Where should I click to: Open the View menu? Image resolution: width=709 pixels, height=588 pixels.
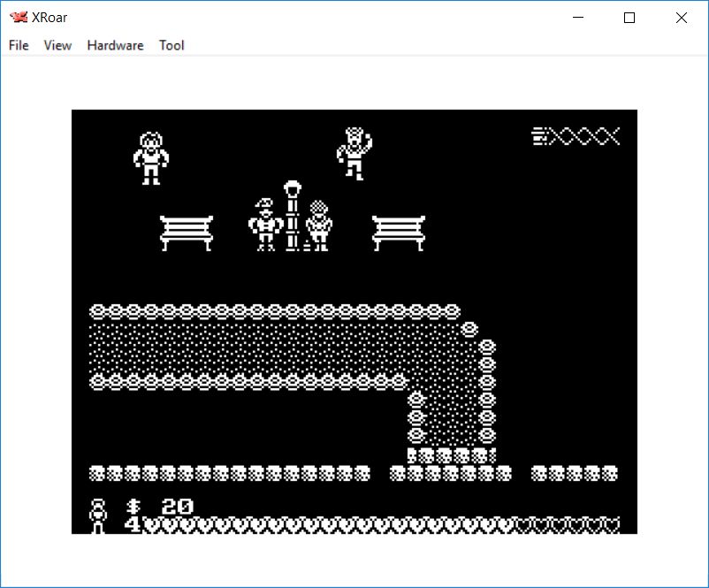(57, 45)
